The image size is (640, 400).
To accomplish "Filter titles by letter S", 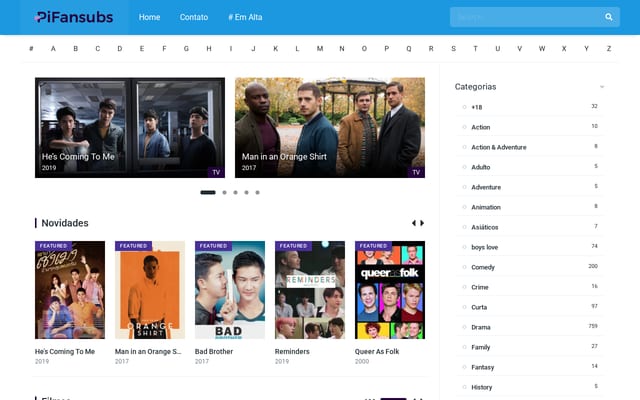I will click(x=453, y=49).
